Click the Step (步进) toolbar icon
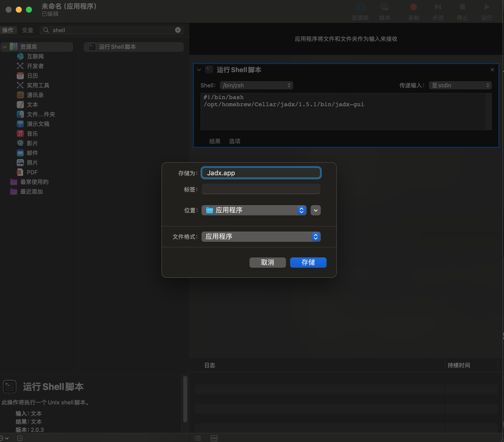Screen dimensions: 504x442 438,7
